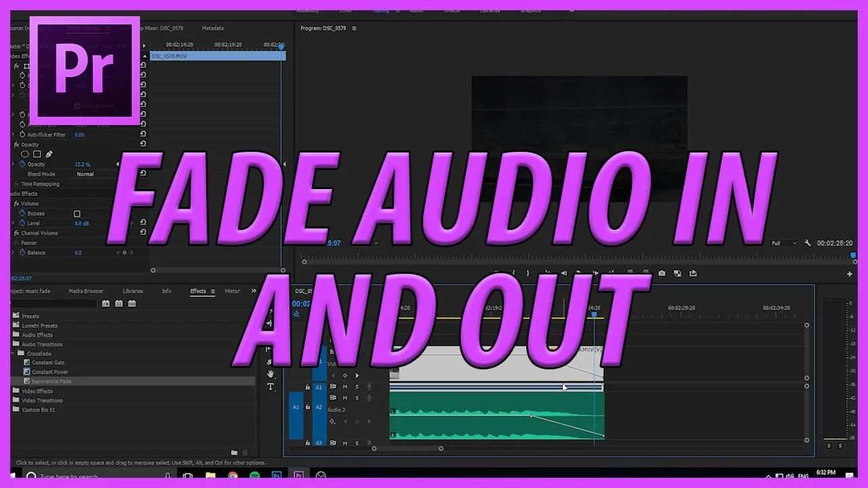
Task: Solo track A1 with S button
Action: [357, 386]
